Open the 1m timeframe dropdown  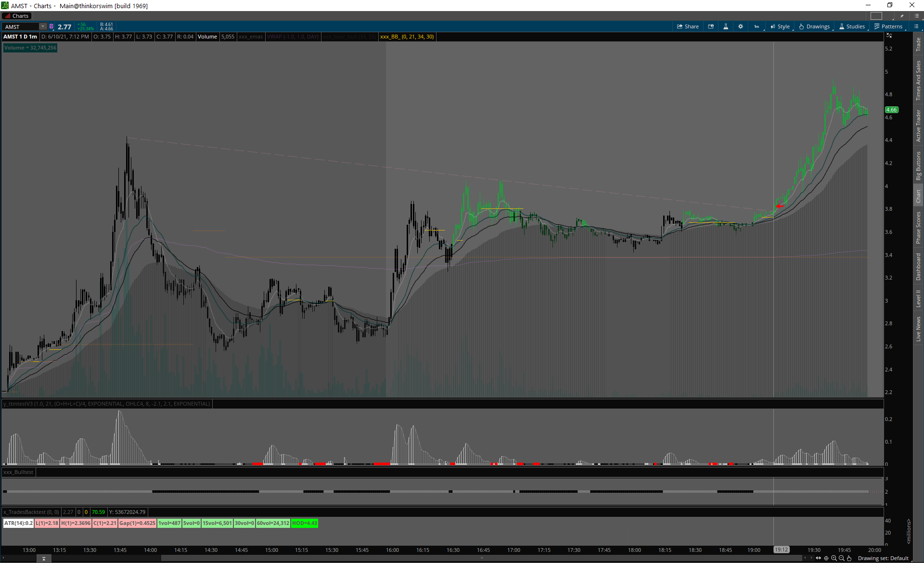757,26
